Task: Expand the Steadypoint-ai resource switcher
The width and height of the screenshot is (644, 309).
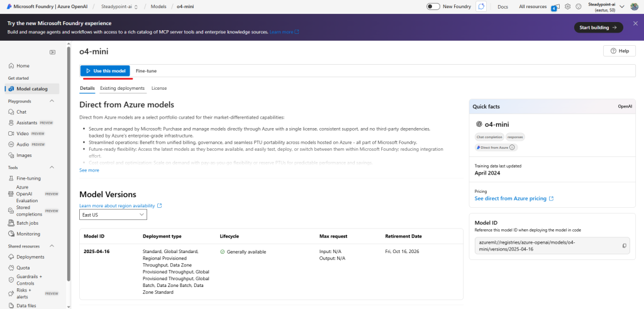Action: [x=622, y=6]
